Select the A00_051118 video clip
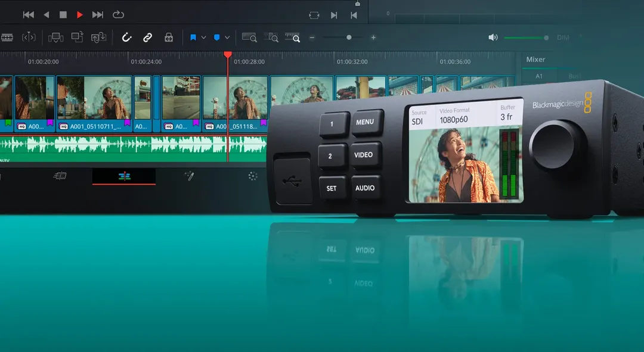644x352 pixels. tap(235, 104)
